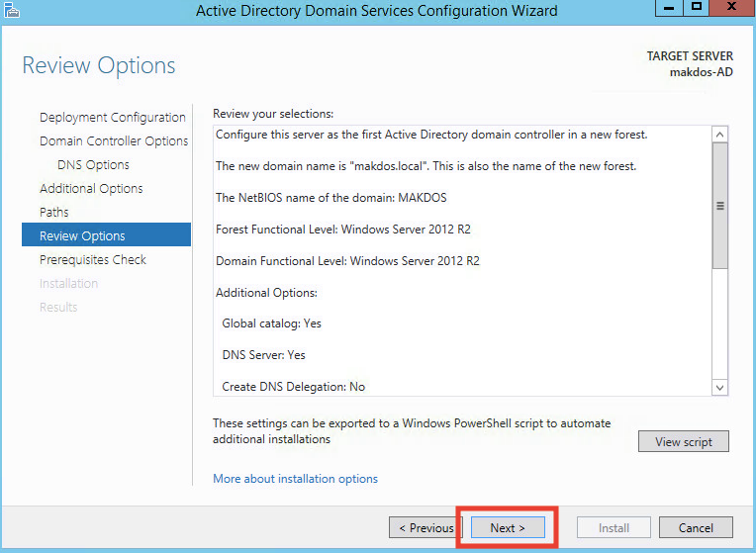The width and height of the screenshot is (756, 553).
Task: Open More about installation options link
Action: coord(295,478)
